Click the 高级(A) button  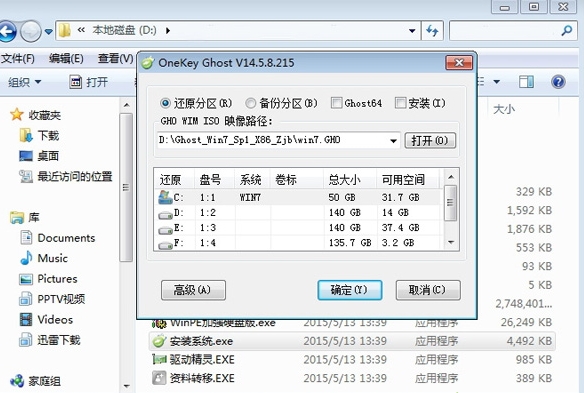pyautogui.click(x=193, y=290)
